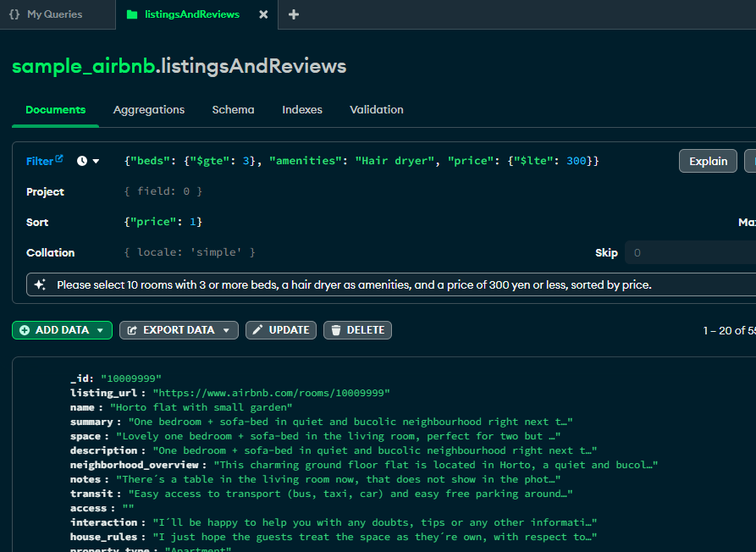This screenshot has width=756, height=552.
Task: Click the neighborhood_overview field value
Action: point(436,465)
